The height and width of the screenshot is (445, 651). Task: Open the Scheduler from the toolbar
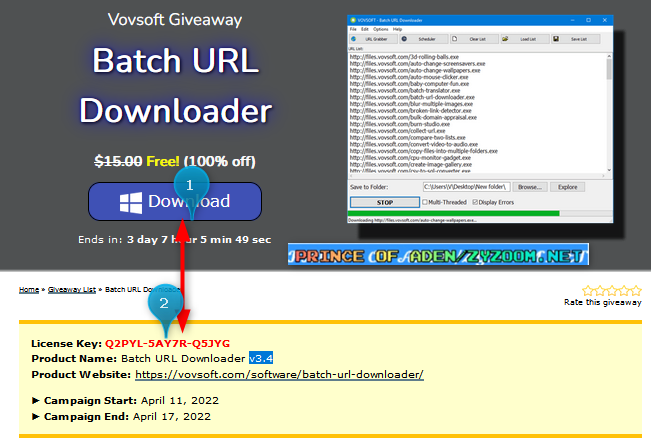tap(424, 39)
